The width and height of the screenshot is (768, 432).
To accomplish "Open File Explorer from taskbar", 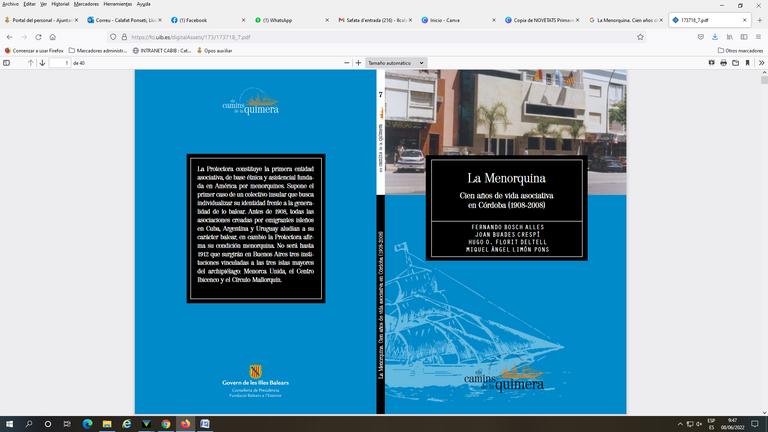I will click(107, 424).
